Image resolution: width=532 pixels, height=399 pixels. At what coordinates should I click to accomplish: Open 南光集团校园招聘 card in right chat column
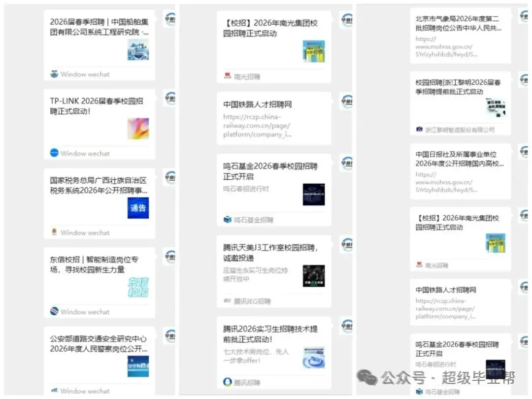pos(460,239)
